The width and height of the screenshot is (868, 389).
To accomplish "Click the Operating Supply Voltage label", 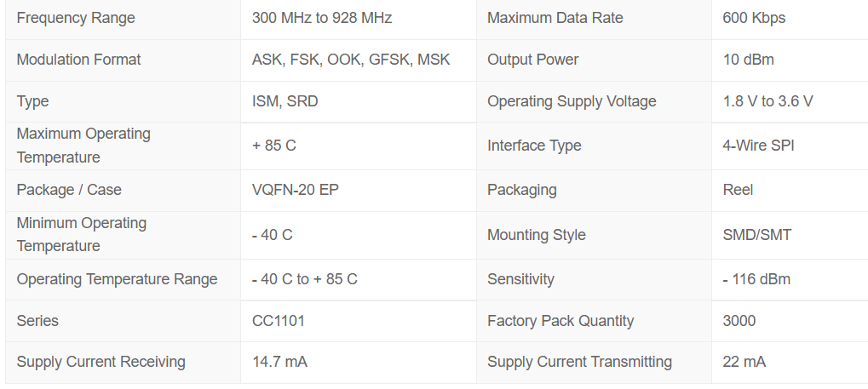I will [x=572, y=101].
